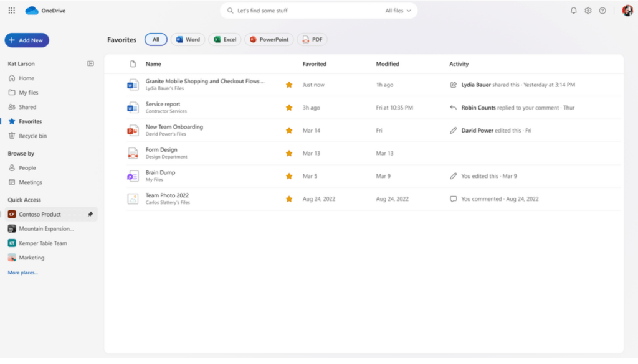Click Design Department location text
The image size is (638, 364).
[166, 157]
